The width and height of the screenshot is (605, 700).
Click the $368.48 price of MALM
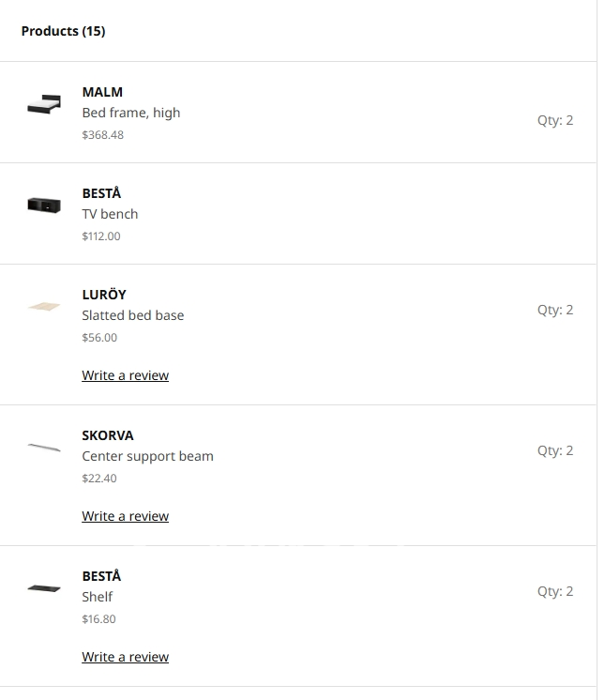102,135
